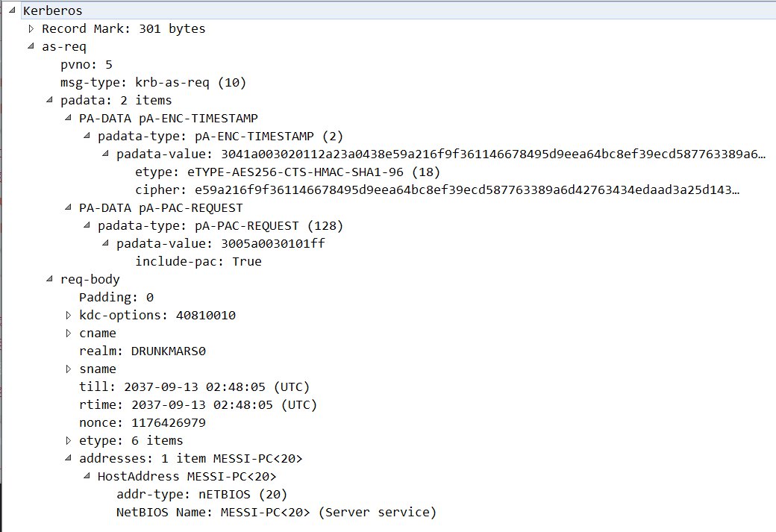The height and width of the screenshot is (532, 776).
Task: Expand the Record Mark: 301 bytes node
Action: (x=31, y=28)
